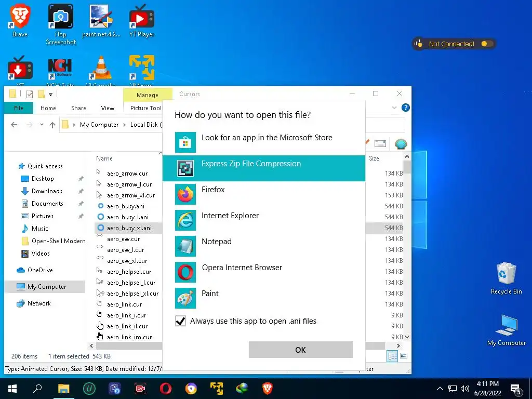
Task: Select OneDrive in the navigation pane
Action: click(40, 270)
